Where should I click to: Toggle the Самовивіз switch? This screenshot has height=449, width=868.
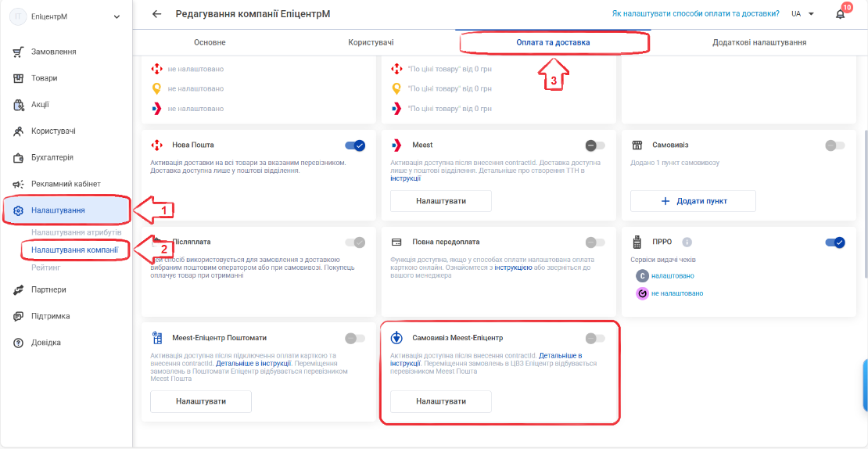point(835,145)
